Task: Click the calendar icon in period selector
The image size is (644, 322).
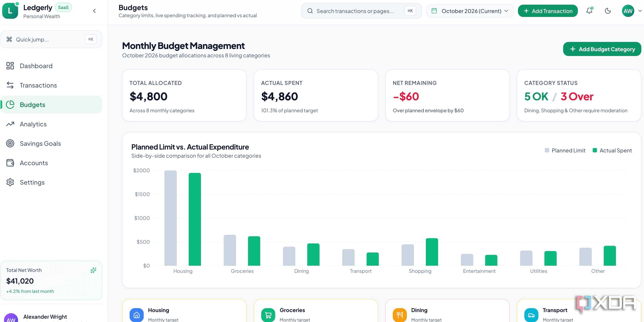Action: 434,11
